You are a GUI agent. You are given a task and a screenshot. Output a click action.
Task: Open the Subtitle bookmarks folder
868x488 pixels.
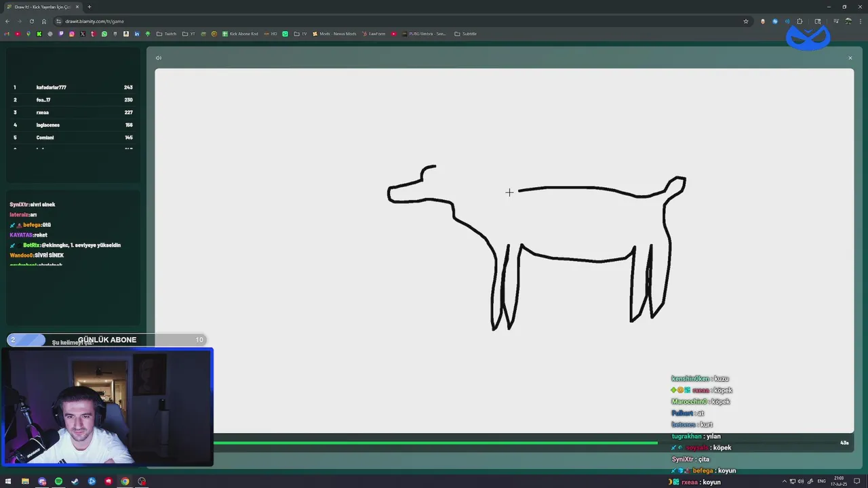click(465, 34)
